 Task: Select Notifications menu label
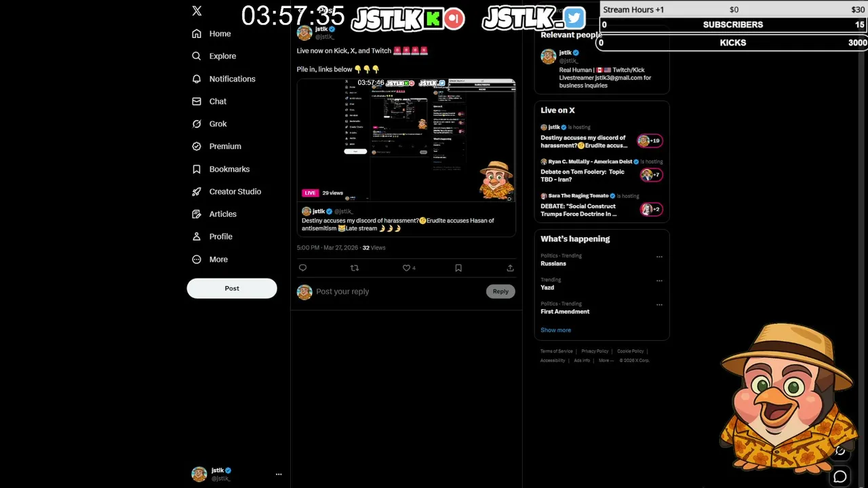coord(232,79)
